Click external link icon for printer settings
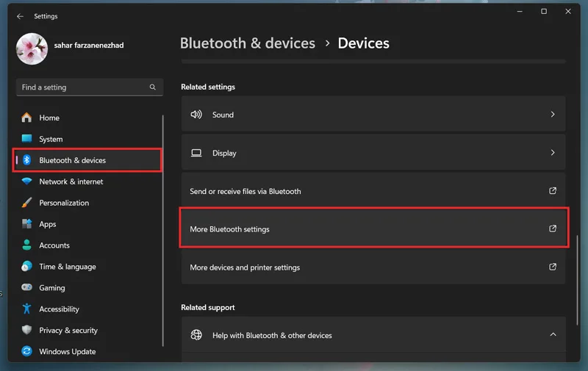 (553, 267)
